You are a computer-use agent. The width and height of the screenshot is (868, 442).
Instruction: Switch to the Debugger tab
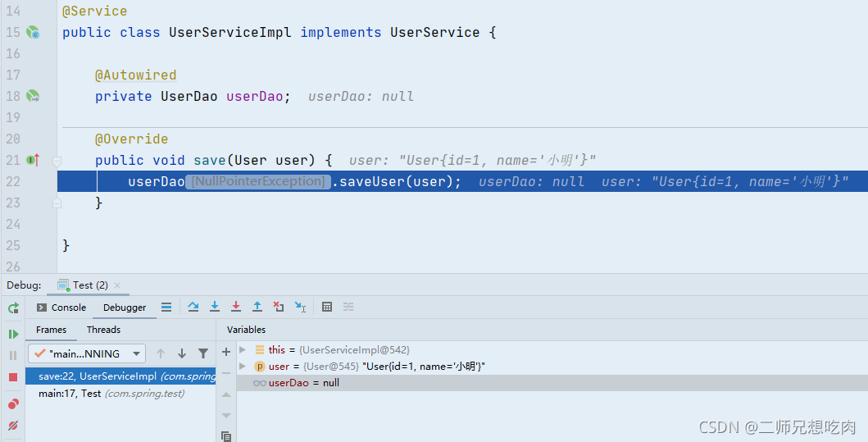pyautogui.click(x=125, y=308)
